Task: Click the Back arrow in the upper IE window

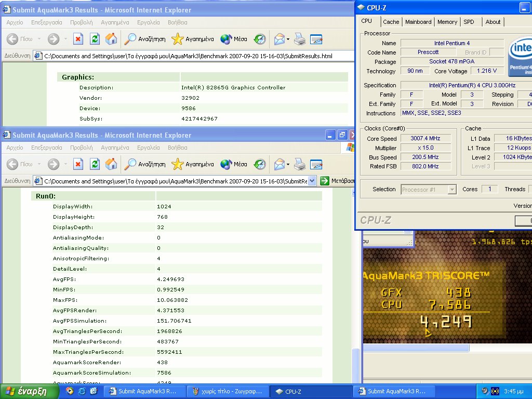Action: click(x=12, y=39)
